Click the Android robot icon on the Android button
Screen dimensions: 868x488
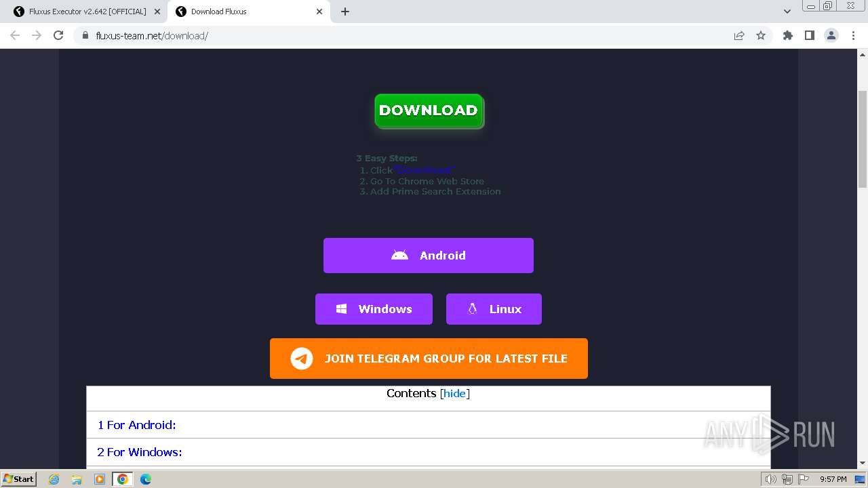[x=399, y=256]
